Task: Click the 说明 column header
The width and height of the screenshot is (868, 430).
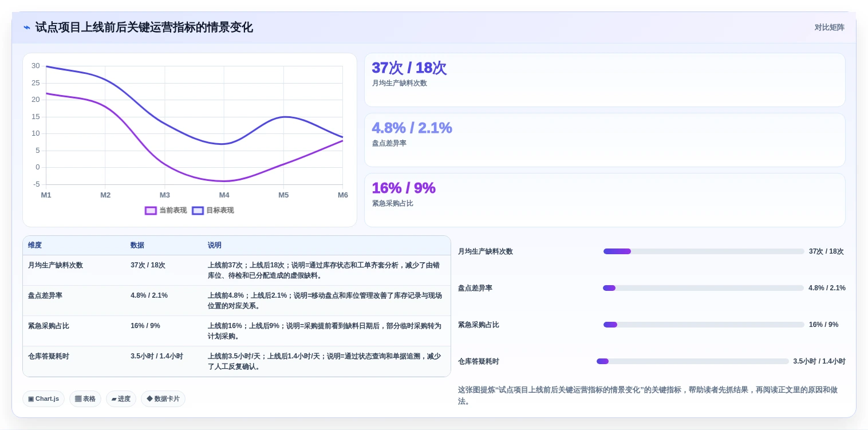Action: pos(215,245)
